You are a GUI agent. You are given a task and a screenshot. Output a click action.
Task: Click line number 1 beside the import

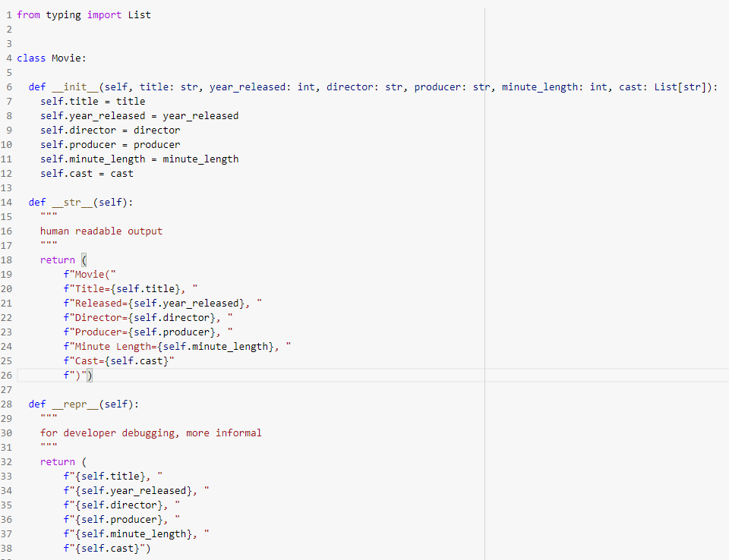pyautogui.click(x=8, y=14)
